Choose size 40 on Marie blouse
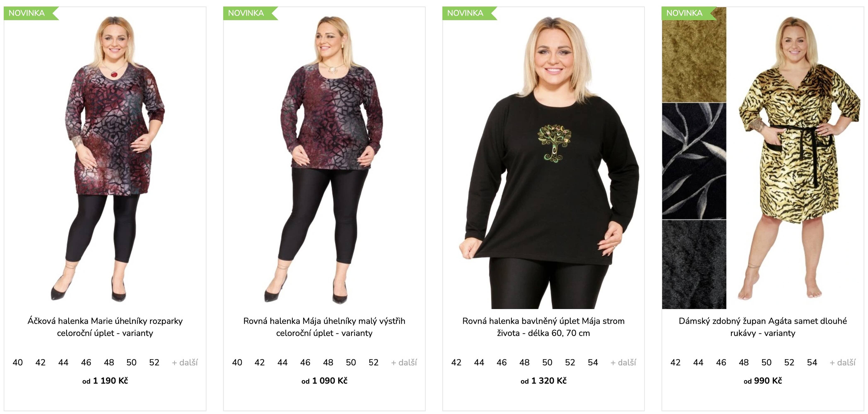868x414 pixels. click(18, 362)
